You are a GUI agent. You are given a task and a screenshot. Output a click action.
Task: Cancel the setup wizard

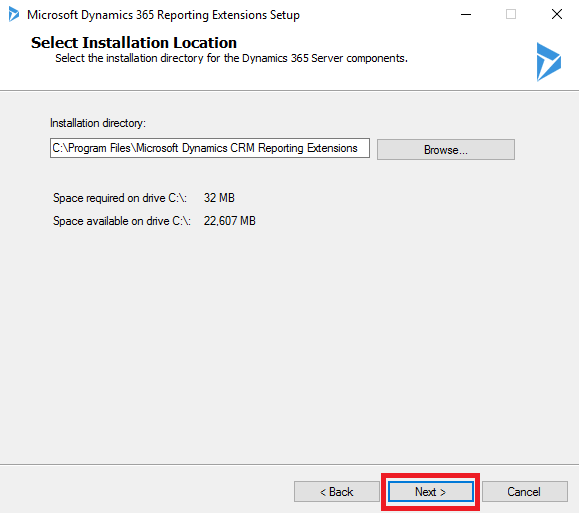tap(524, 492)
